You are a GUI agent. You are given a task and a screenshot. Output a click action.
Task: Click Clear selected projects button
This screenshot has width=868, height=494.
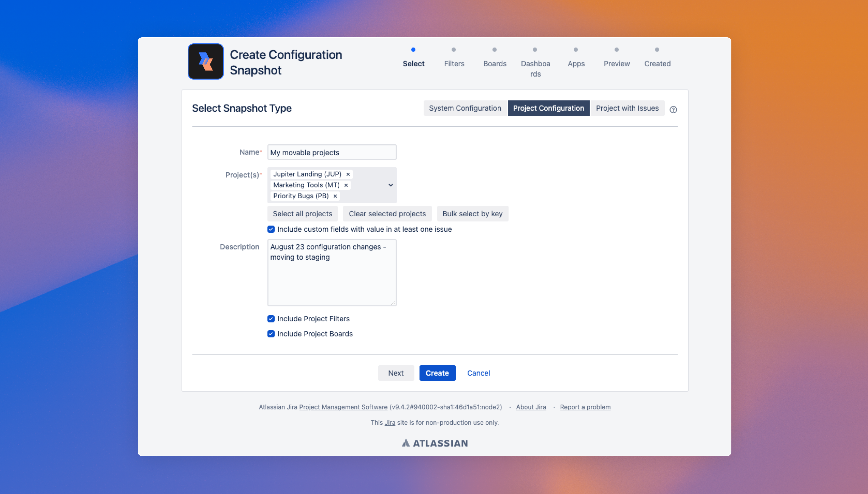pos(387,214)
